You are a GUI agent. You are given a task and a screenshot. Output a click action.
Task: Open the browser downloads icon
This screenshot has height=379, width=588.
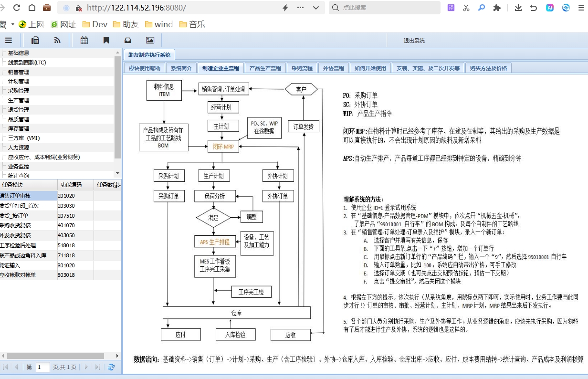(519, 8)
